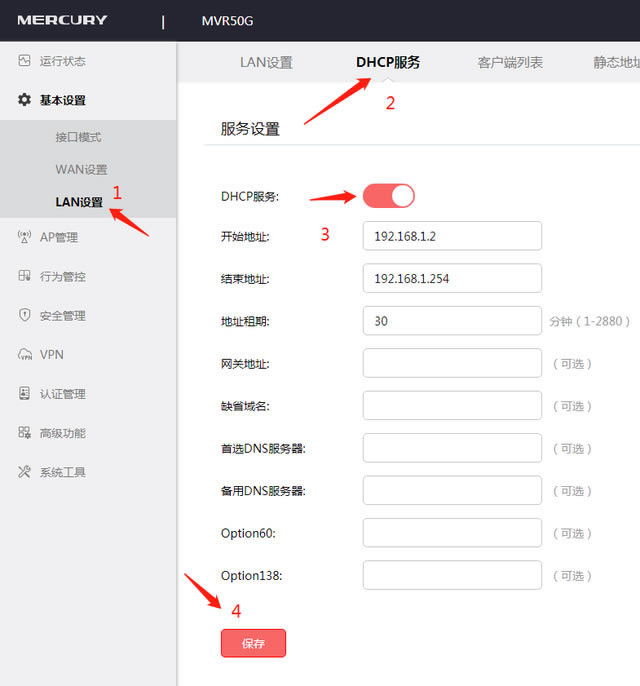640x686 pixels.
Task: Click the Option60 input field
Action: (452, 533)
